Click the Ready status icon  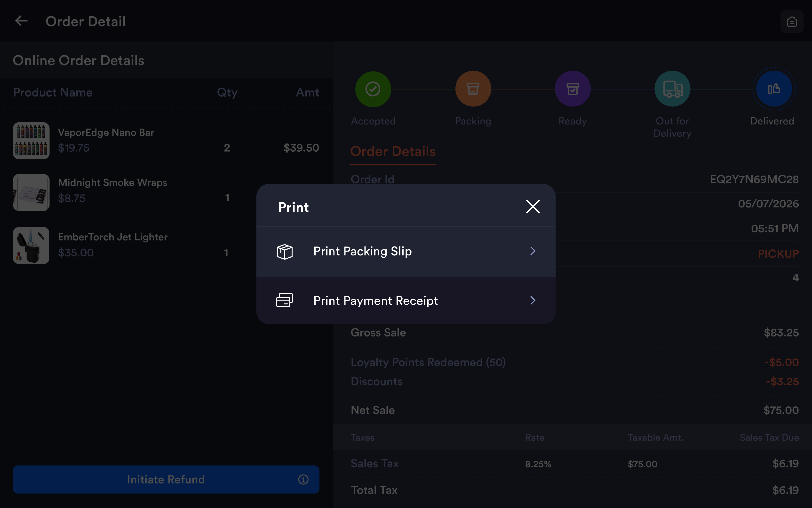(x=573, y=89)
